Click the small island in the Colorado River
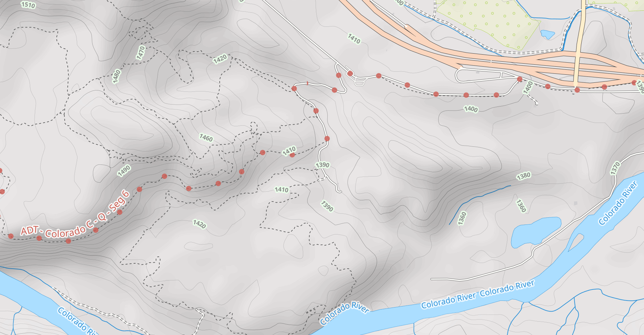Viewport: 644px width, 335px height. pyautogui.click(x=576, y=242)
